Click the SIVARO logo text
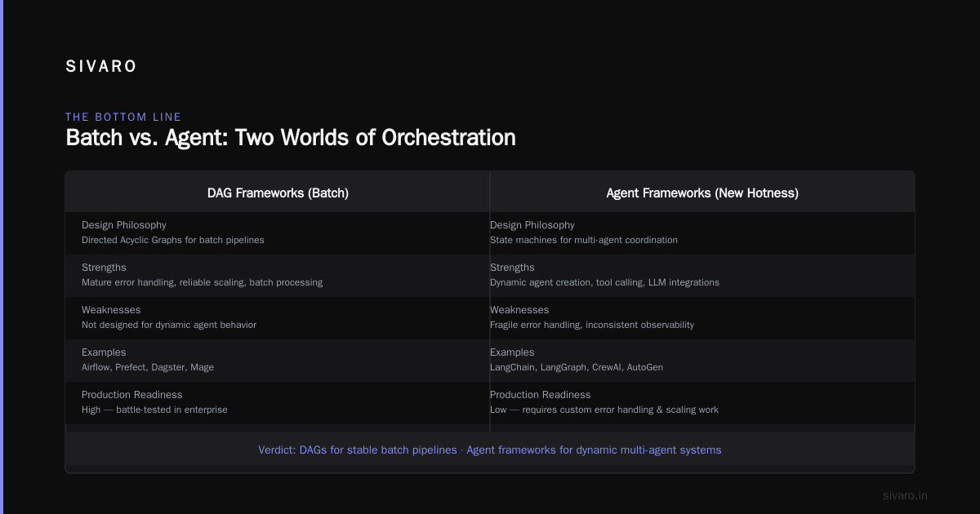The height and width of the screenshot is (514, 980). [x=101, y=67]
